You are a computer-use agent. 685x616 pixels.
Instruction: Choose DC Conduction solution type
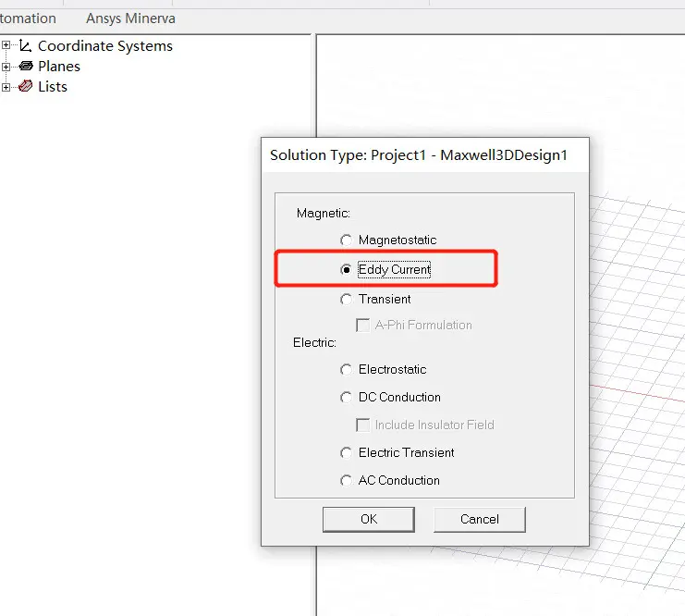click(346, 398)
